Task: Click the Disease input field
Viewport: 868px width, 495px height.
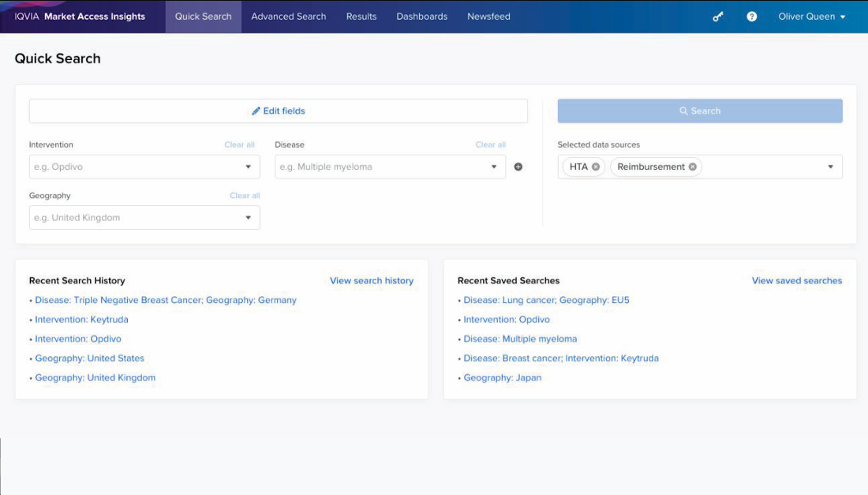Action: [x=391, y=167]
